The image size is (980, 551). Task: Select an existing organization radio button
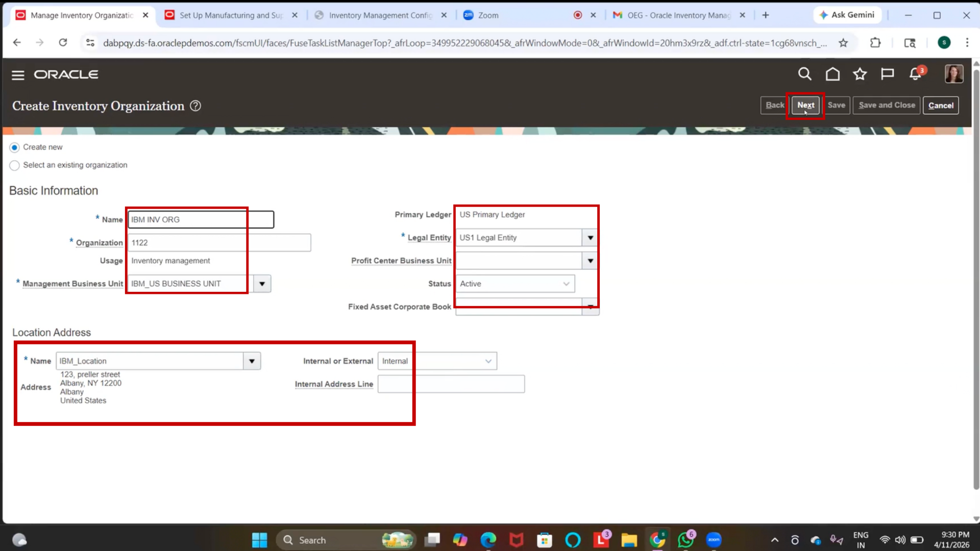(14, 165)
